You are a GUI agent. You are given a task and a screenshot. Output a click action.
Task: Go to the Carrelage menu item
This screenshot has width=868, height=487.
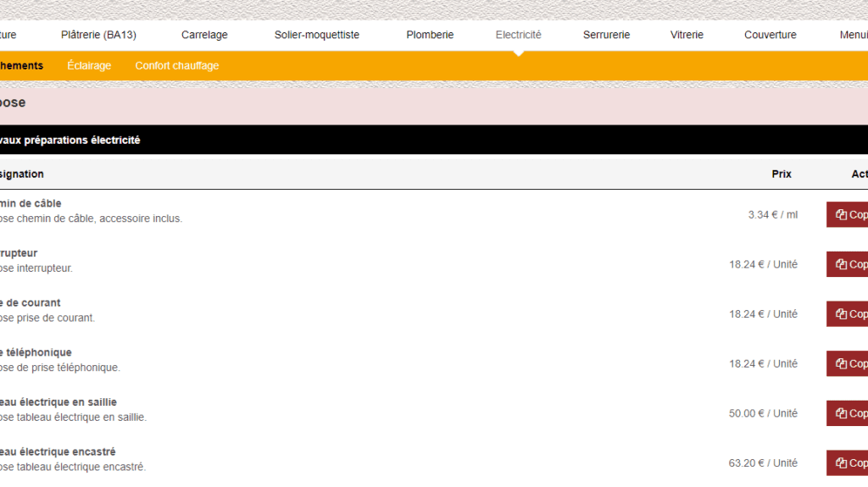click(204, 35)
